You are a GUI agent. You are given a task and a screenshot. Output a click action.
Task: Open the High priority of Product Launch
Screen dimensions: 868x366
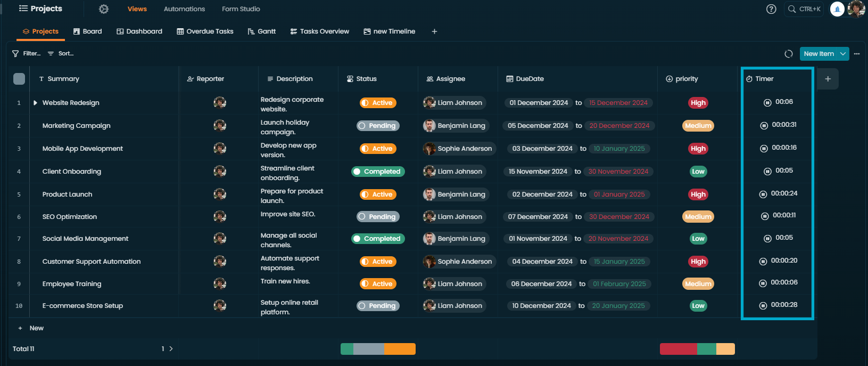click(x=698, y=194)
